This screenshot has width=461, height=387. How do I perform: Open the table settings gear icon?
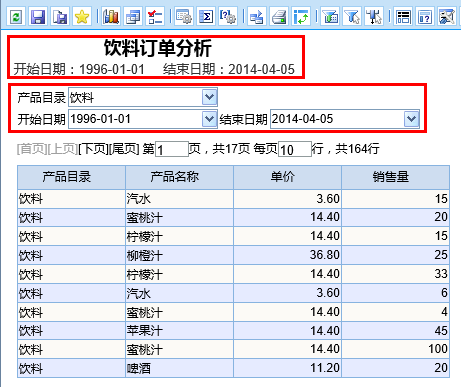coord(184,17)
